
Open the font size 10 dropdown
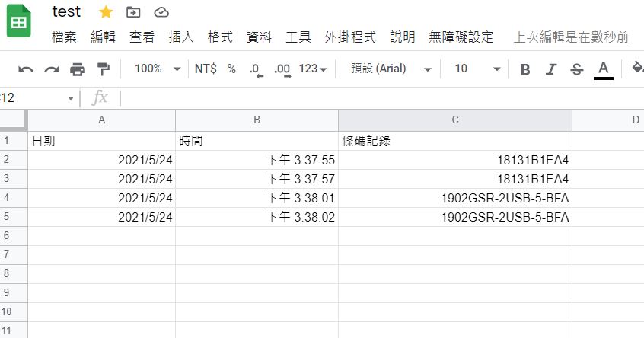pyautogui.click(x=477, y=69)
